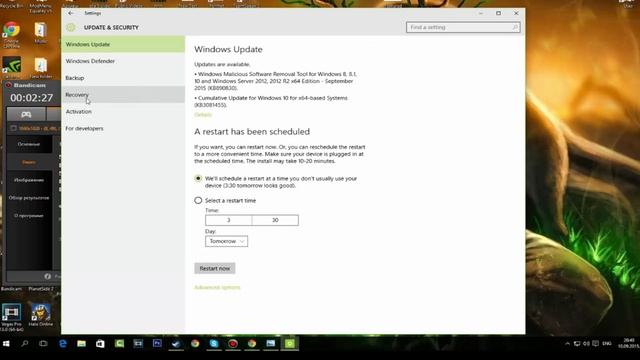Open Recovery section in sidebar
The width and height of the screenshot is (640, 360).
point(123,94)
